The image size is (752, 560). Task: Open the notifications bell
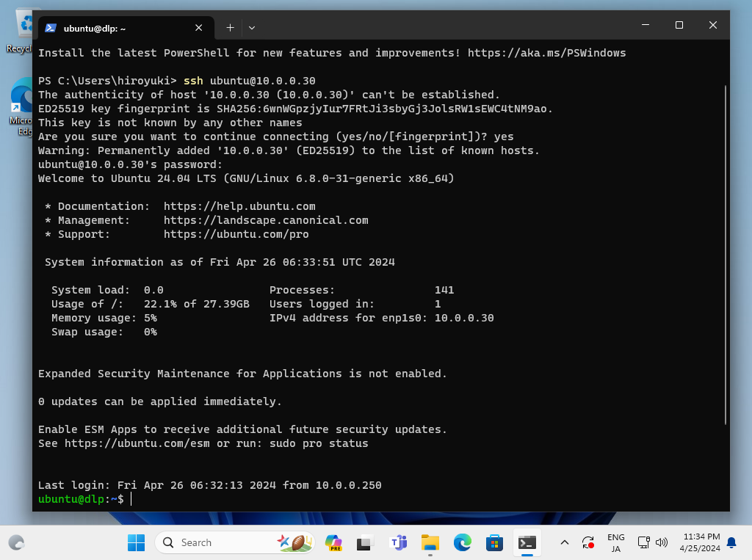732,542
